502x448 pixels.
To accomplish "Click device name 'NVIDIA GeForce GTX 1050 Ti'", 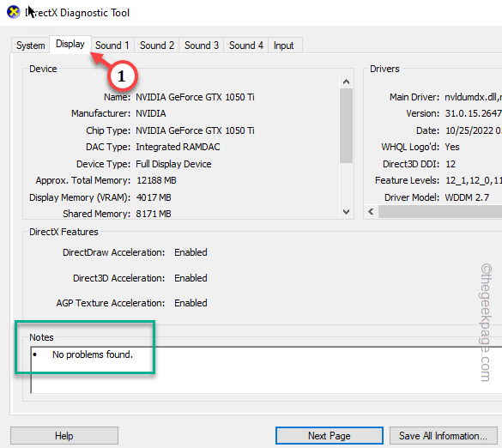I will coord(195,97).
